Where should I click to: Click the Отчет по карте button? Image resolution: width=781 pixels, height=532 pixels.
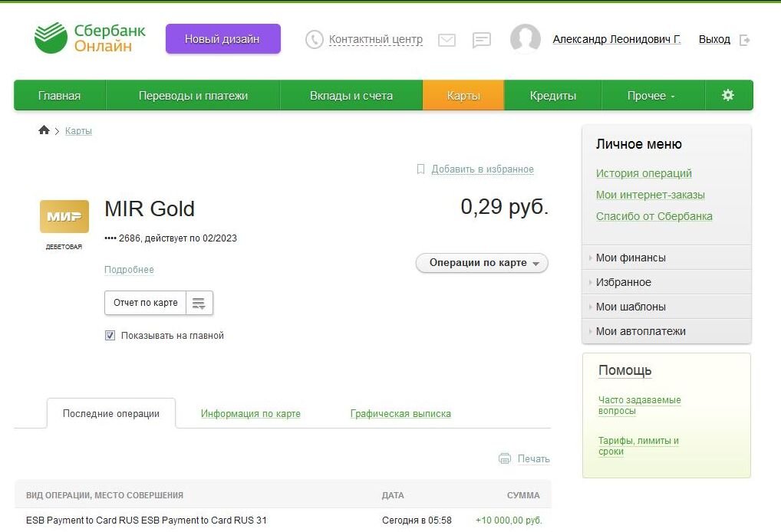tap(146, 303)
